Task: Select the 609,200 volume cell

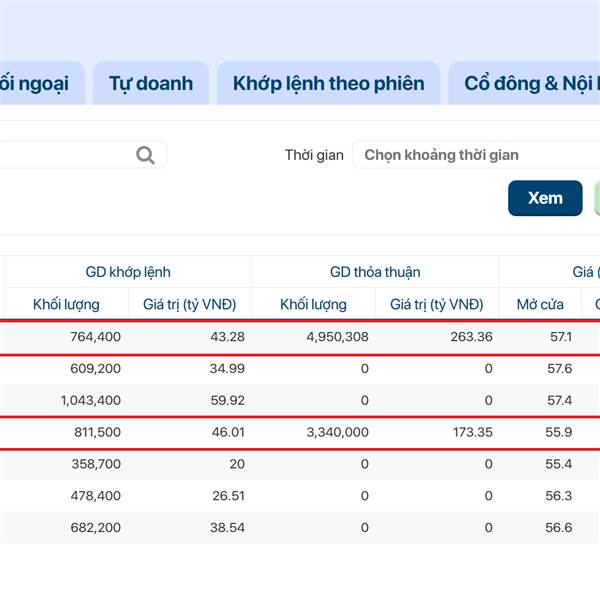Action: tap(96, 368)
